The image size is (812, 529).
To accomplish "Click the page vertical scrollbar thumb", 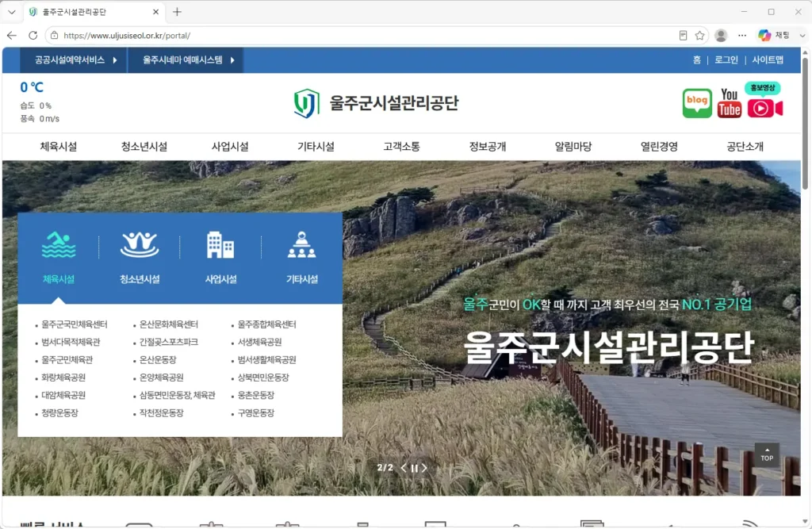I will pos(805,123).
